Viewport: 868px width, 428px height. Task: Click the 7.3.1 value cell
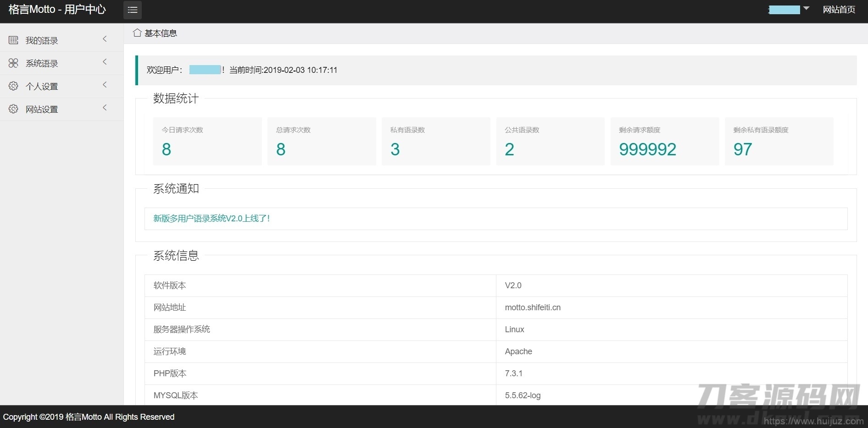(x=672, y=373)
